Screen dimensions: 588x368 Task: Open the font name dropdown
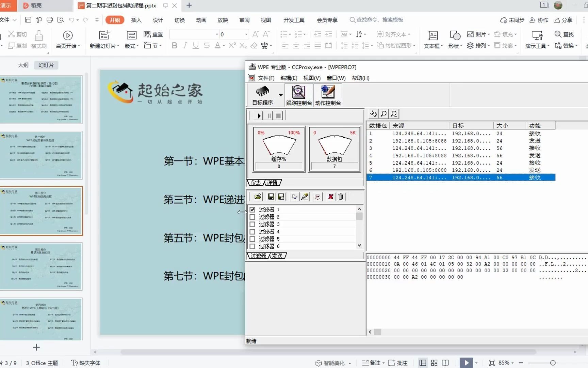(217, 34)
